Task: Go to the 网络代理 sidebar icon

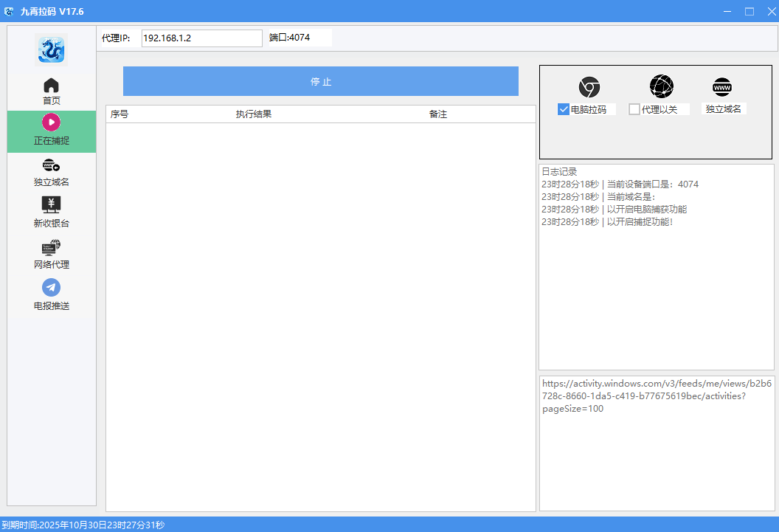Action: coord(51,247)
